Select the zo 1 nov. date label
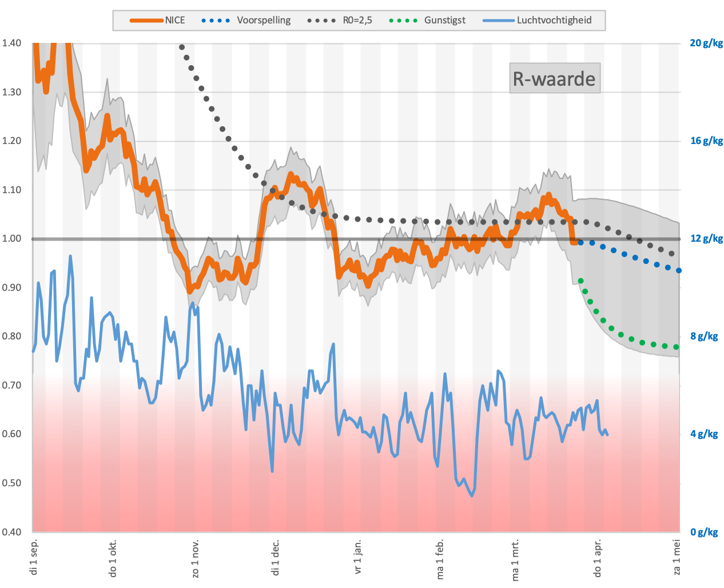This screenshot has height=588, width=724. point(196,558)
